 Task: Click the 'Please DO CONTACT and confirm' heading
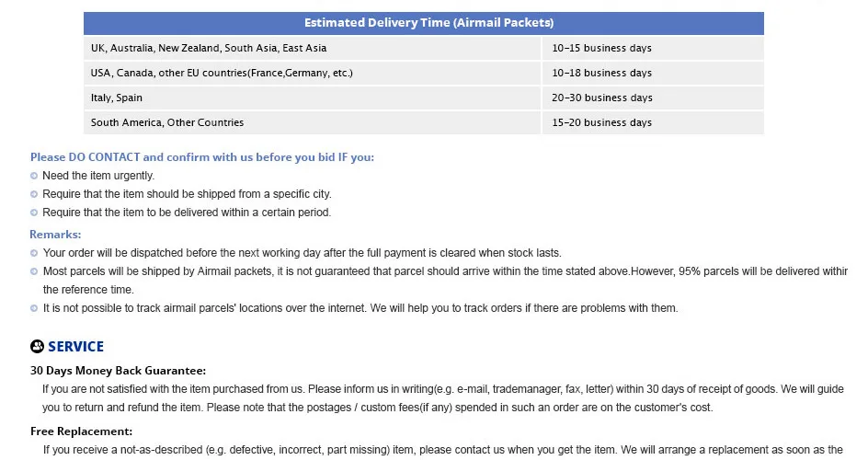click(x=202, y=157)
